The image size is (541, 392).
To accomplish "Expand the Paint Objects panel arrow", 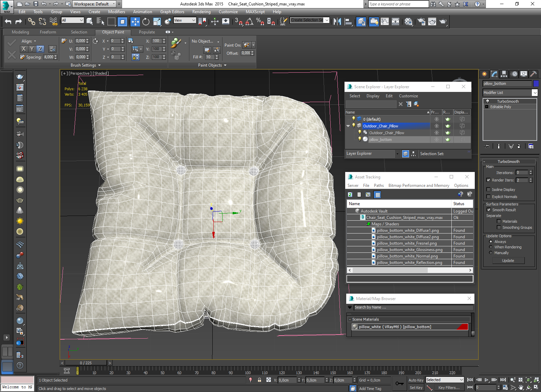I will coord(225,65).
